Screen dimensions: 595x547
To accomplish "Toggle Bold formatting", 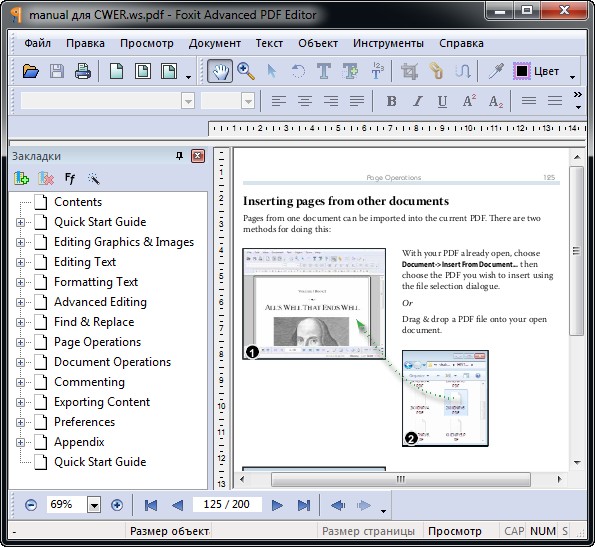I will coord(391,101).
